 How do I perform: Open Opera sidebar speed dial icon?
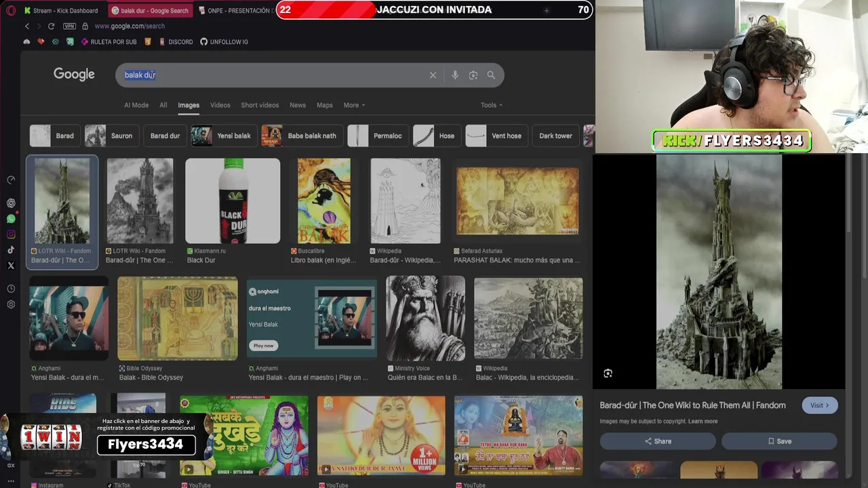point(11,180)
